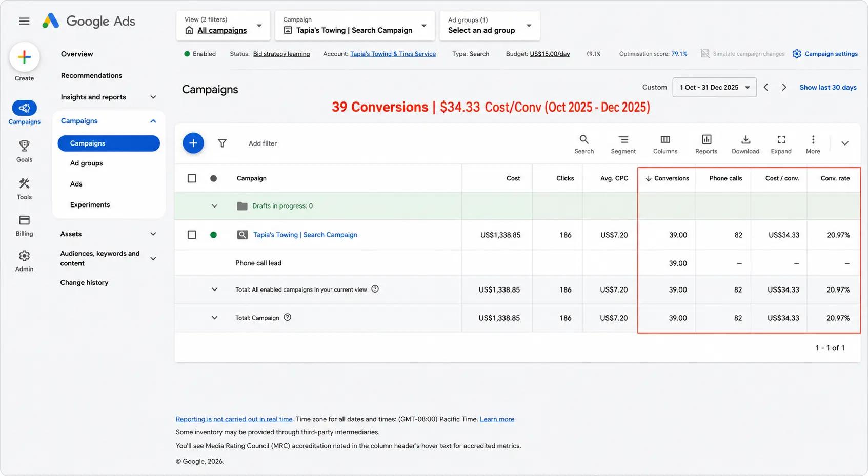The width and height of the screenshot is (868, 476).
Task: Expand the Assets section
Action: (153, 234)
